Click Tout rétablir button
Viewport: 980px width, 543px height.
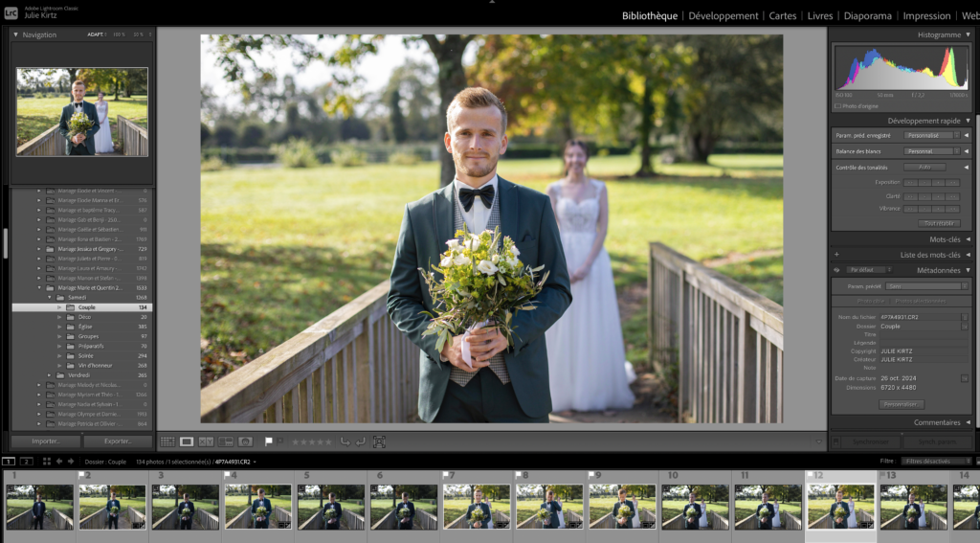(x=939, y=223)
